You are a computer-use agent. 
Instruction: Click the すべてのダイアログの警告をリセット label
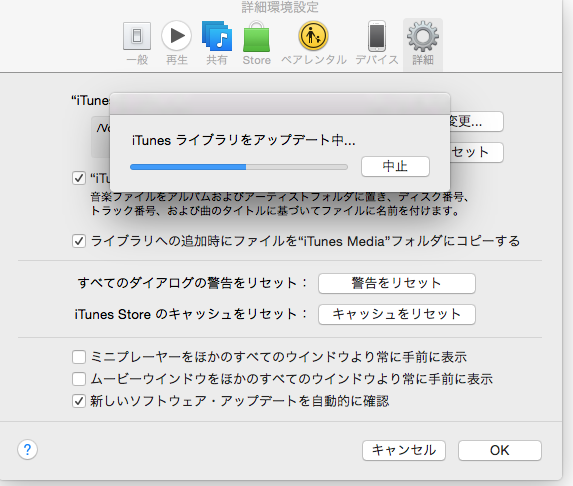tap(192, 283)
